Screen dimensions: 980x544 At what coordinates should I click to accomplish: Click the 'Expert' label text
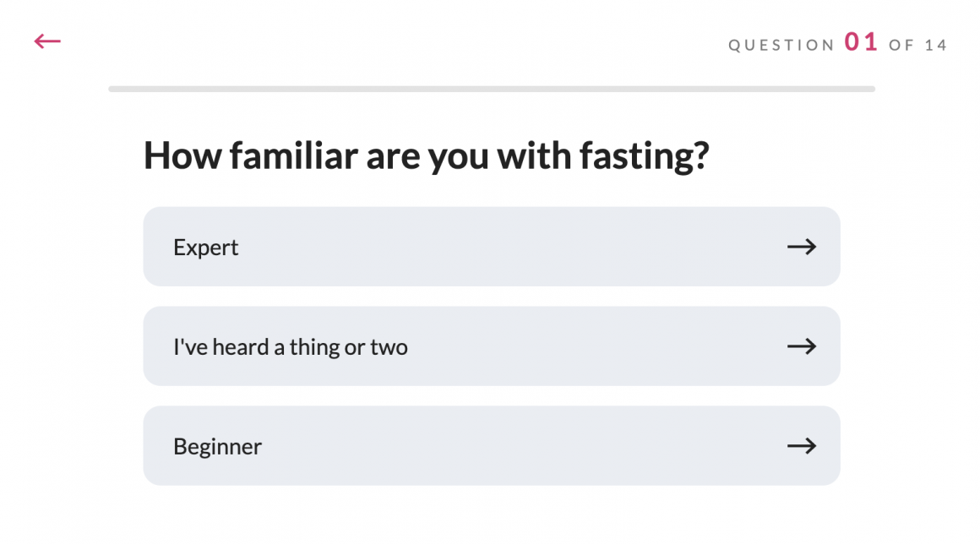(x=206, y=248)
